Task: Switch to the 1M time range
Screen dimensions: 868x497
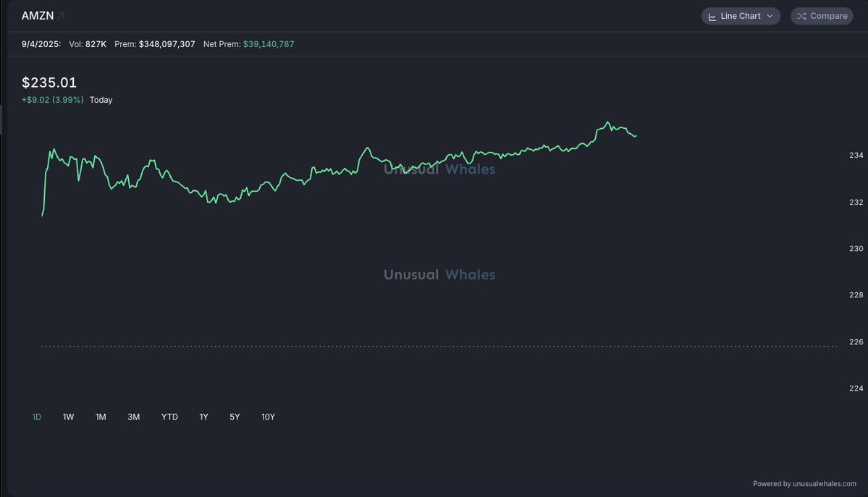Action: (x=101, y=417)
